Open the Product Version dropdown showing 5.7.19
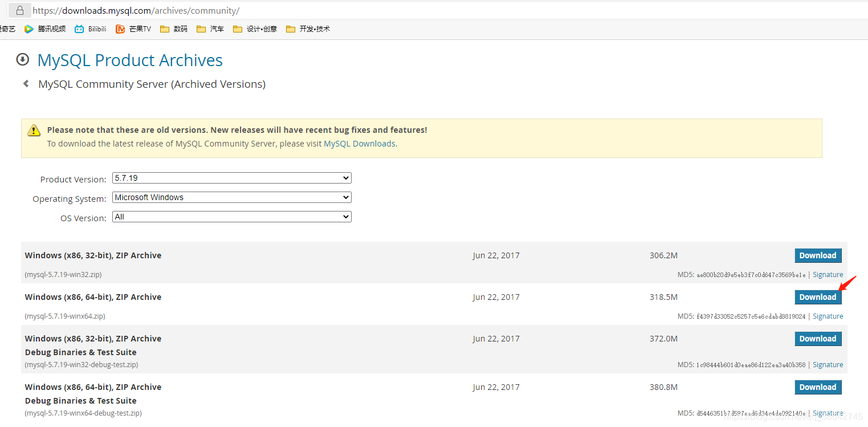This screenshot has height=427, width=868. [232, 178]
